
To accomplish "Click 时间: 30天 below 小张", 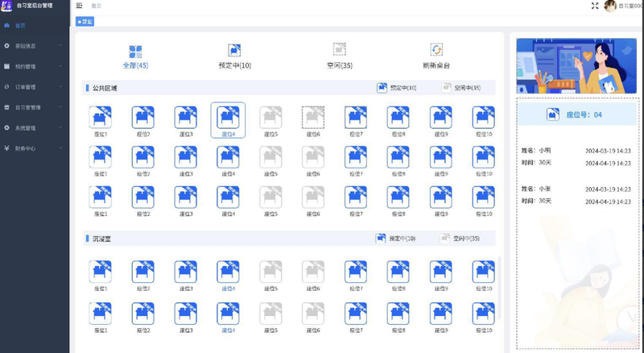I will pos(536,201).
